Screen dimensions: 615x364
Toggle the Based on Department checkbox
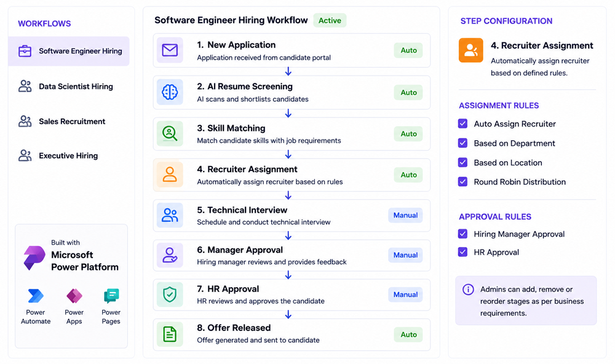coord(463,143)
